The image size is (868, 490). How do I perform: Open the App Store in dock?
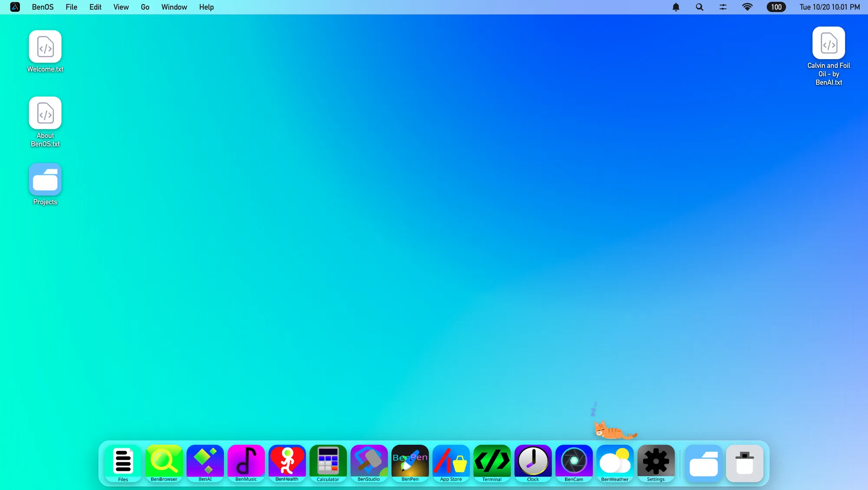451,463
